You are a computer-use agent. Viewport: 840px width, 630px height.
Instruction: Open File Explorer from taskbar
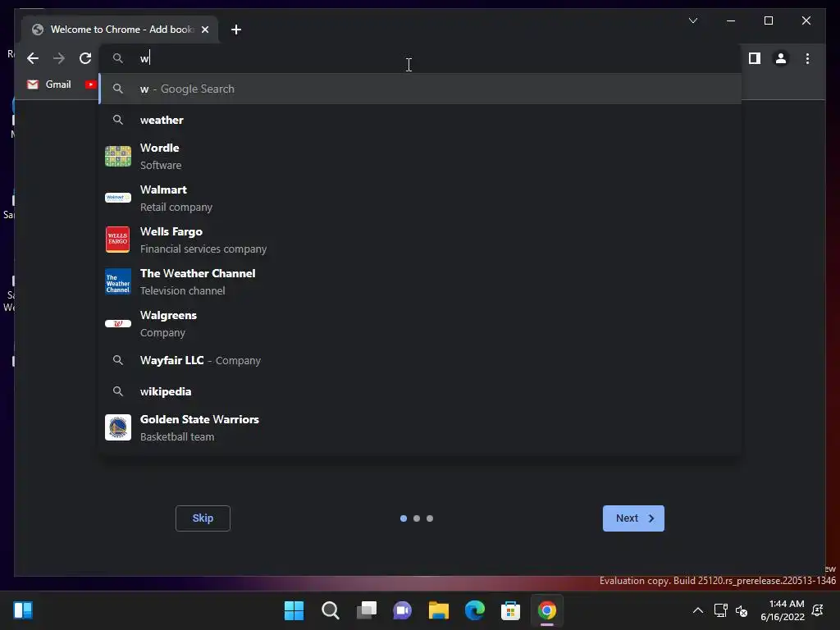coord(438,610)
